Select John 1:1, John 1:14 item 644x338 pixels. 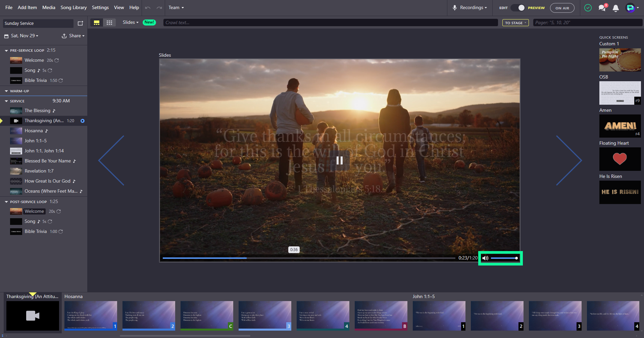click(44, 151)
